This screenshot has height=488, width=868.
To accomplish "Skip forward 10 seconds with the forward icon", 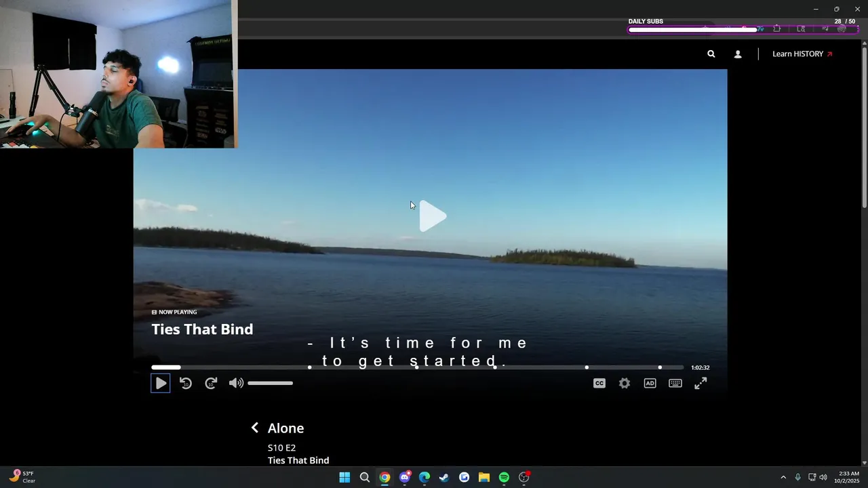I will 211,383.
